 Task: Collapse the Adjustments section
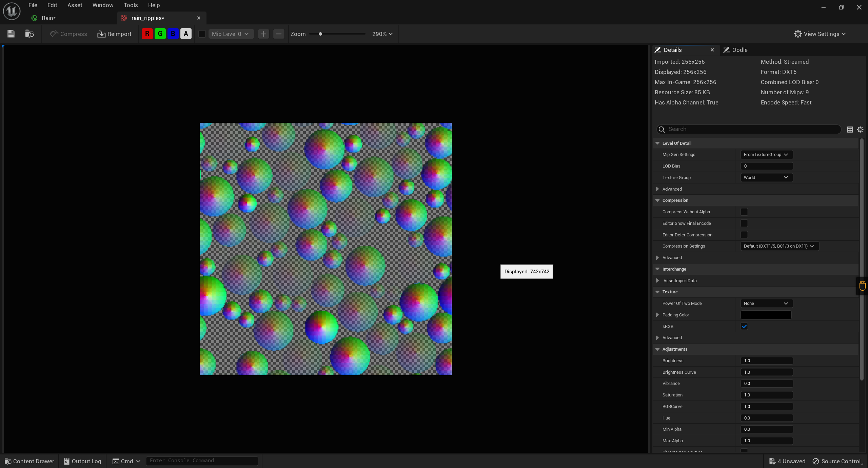657,349
